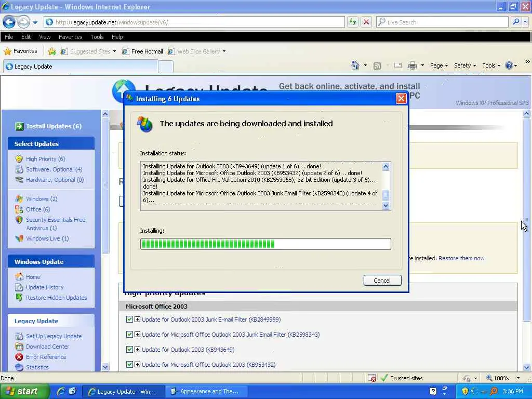Open Update History link
Screen dimensions: 532x399
tap(45, 287)
